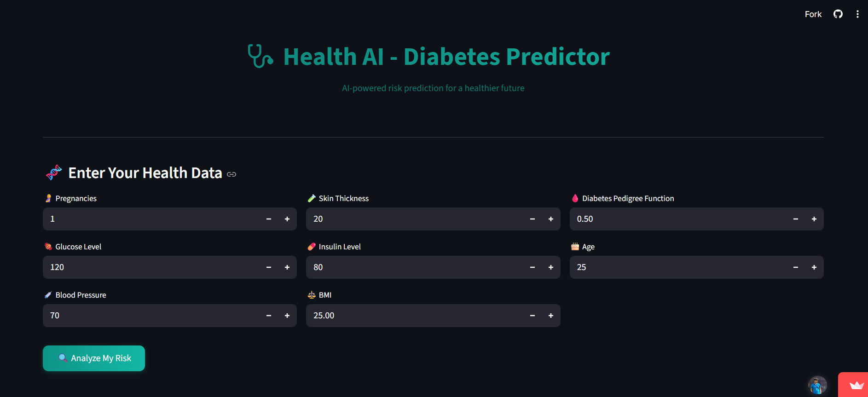Select the Blood Pressure input field
Viewport: 868px width, 397px height.
point(138,316)
